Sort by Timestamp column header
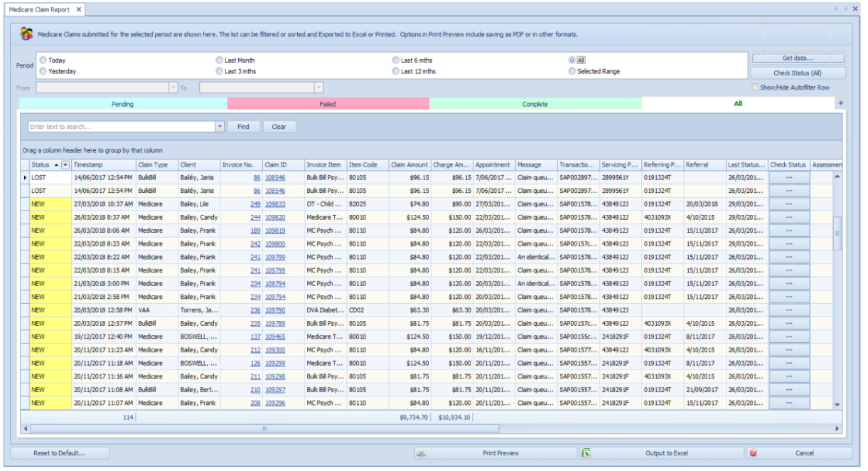This screenshot has height=471, width=868. [104, 165]
